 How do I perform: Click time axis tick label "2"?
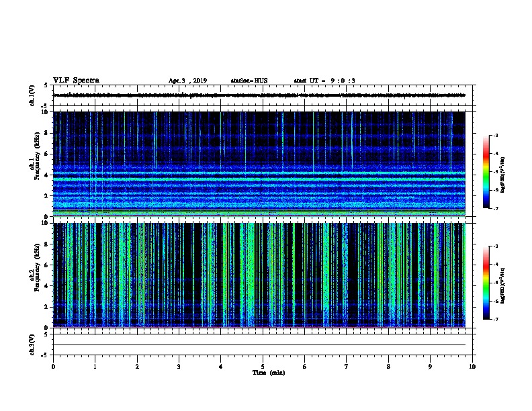[x=137, y=367]
